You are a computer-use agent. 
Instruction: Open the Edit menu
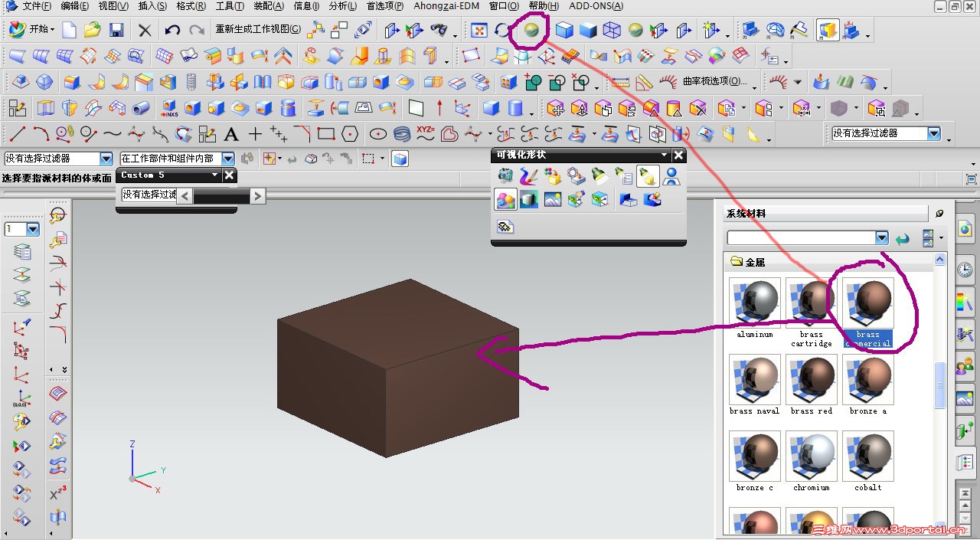click(74, 6)
